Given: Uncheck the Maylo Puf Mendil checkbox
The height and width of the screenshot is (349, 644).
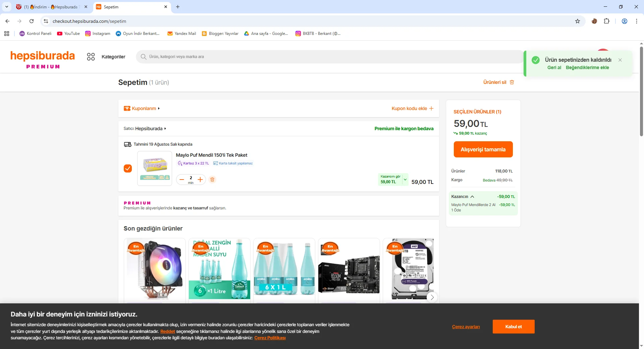Looking at the screenshot, I should [x=128, y=168].
